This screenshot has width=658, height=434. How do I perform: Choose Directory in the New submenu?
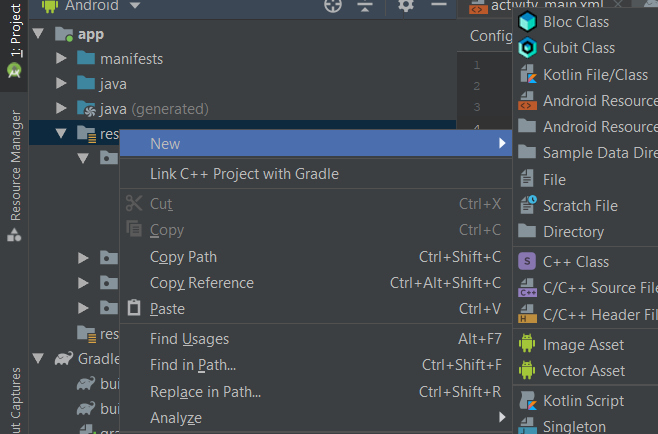pyautogui.click(x=573, y=231)
